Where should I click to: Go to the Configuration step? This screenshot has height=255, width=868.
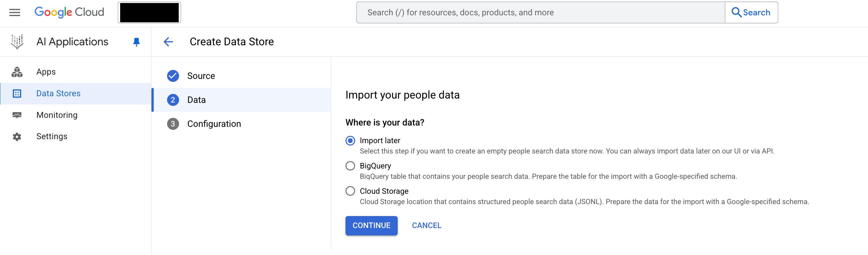point(214,124)
